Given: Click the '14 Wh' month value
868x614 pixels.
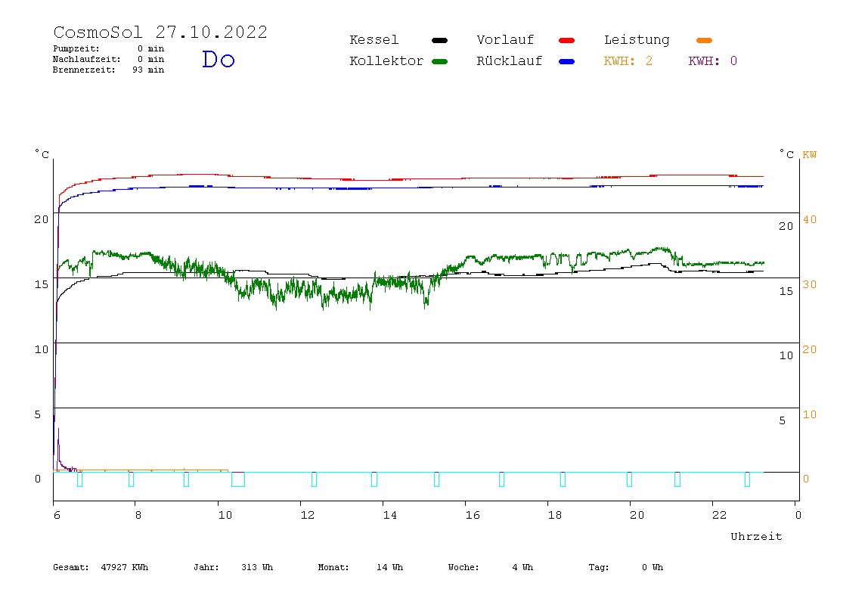Looking at the screenshot, I should coord(389,567).
